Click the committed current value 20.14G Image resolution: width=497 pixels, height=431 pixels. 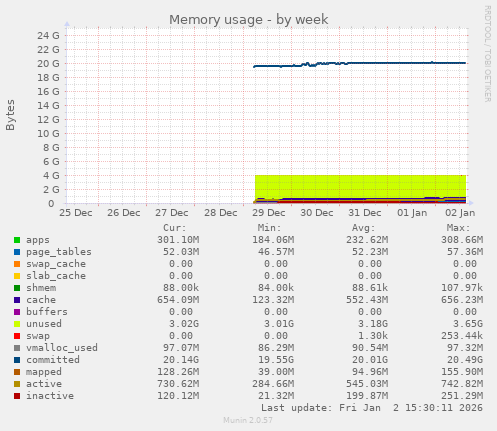(x=181, y=360)
